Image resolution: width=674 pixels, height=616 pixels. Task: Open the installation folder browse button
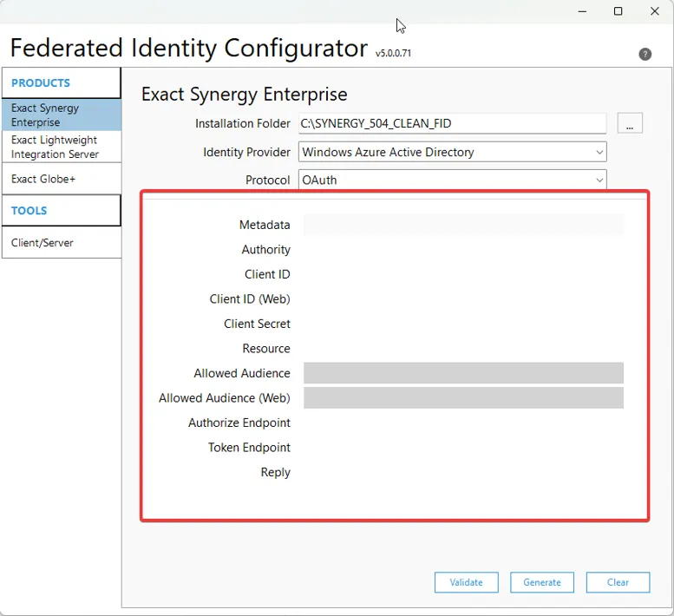point(629,124)
